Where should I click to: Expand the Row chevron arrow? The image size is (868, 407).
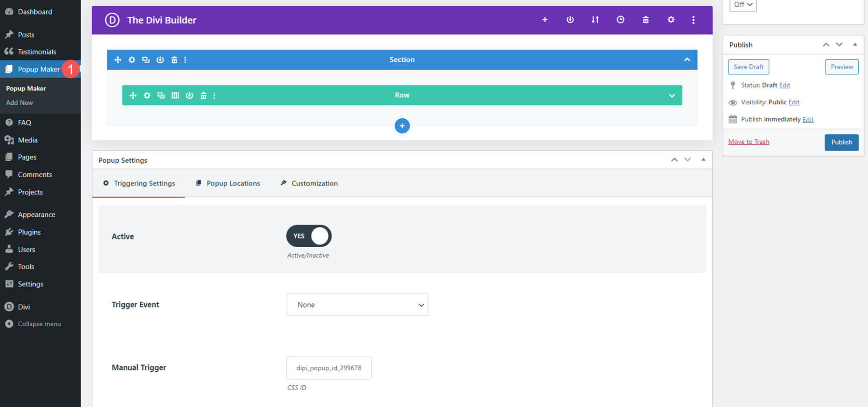pyautogui.click(x=672, y=96)
